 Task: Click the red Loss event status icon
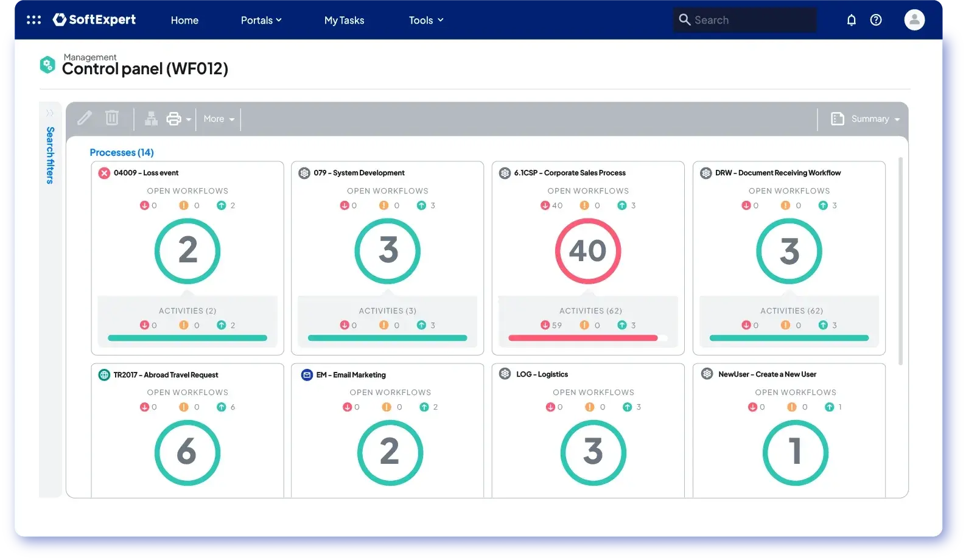click(x=104, y=173)
